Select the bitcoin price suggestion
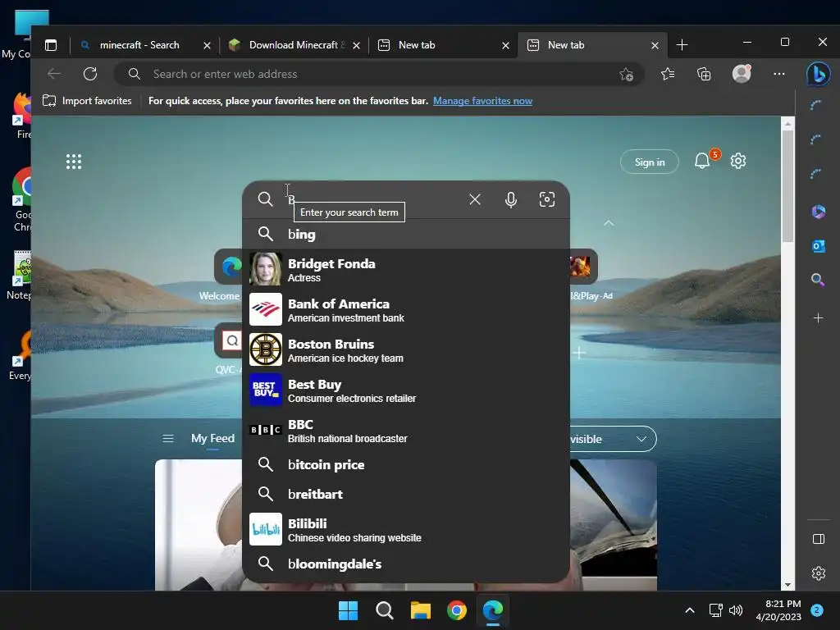 click(405, 464)
